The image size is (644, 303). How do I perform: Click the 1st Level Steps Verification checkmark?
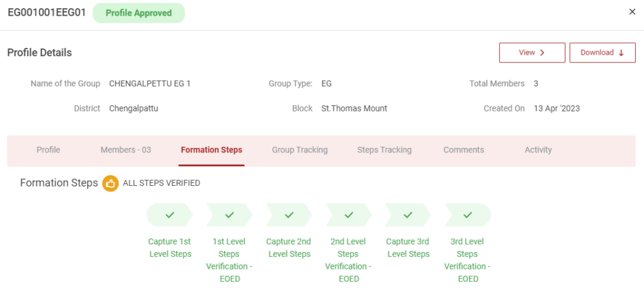tap(229, 215)
